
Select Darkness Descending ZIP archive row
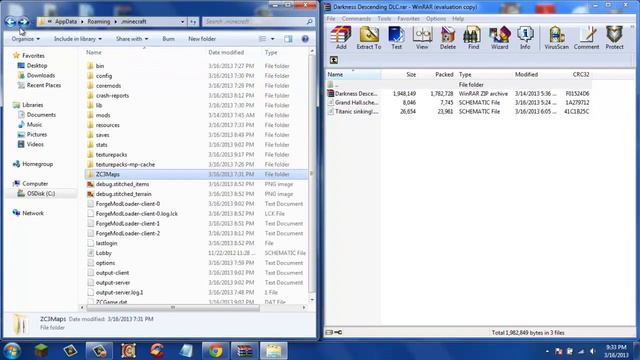point(458,93)
